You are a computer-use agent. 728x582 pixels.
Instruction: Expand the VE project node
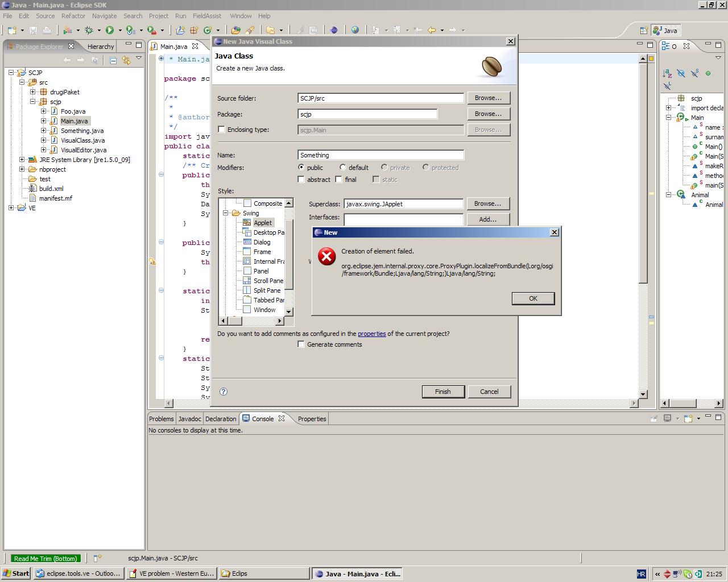[x=11, y=208]
